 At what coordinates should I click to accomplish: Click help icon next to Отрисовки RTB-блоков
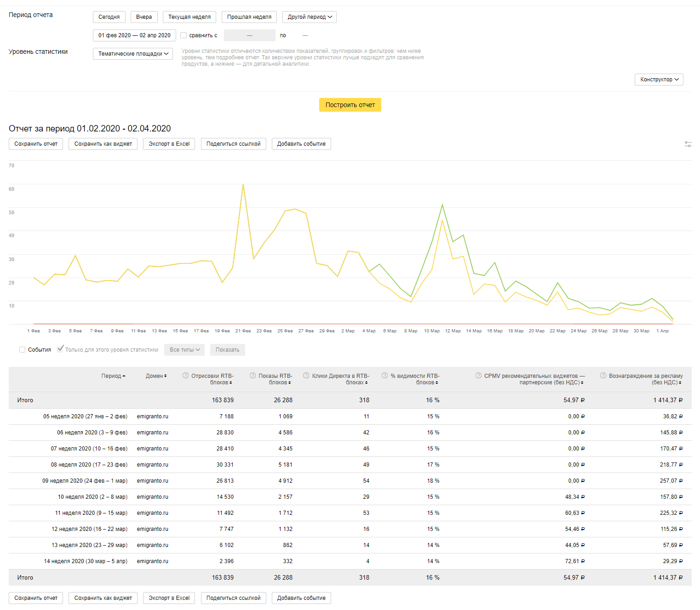pyautogui.click(x=186, y=376)
